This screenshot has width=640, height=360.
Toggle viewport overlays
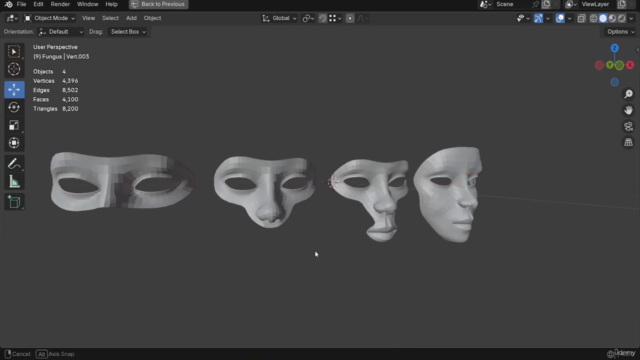coord(560,18)
